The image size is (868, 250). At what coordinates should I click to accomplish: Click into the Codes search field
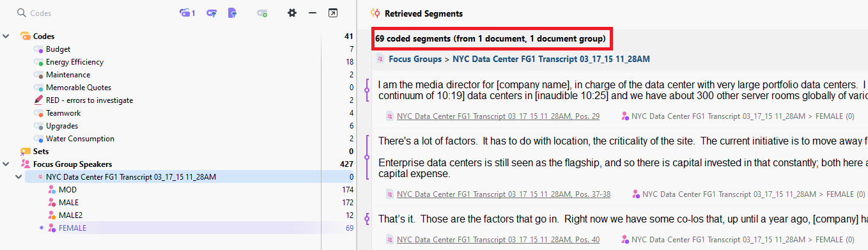pyautogui.click(x=96, y=13)
